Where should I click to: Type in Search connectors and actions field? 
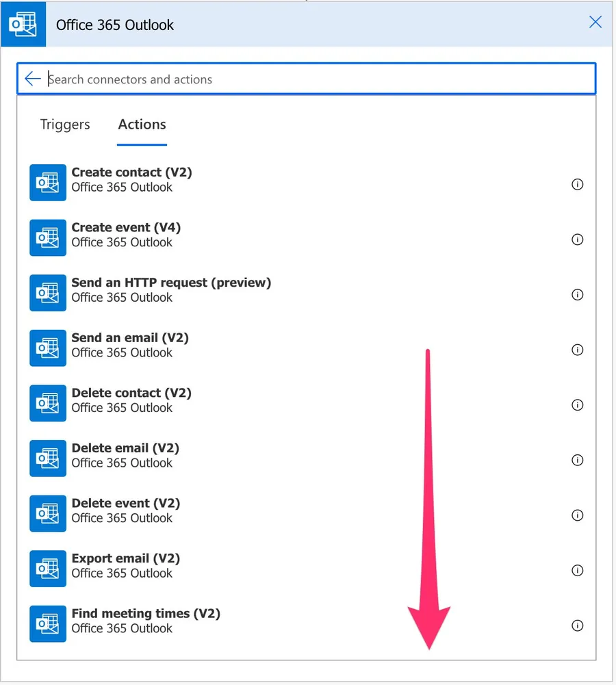315,79
